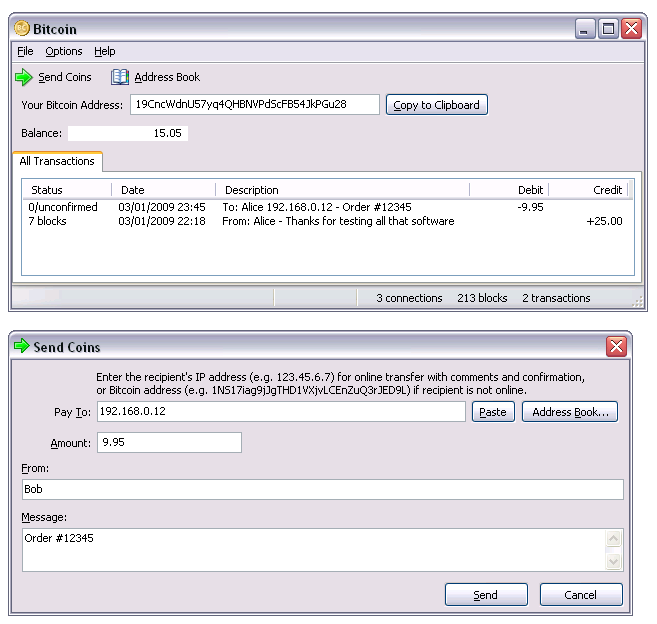Click Address Book toolbar label

pos(167,77)
